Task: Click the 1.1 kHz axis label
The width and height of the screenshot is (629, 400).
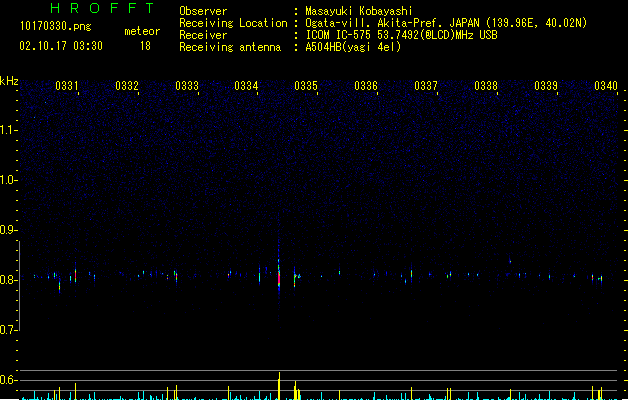Action: [8, 130]
